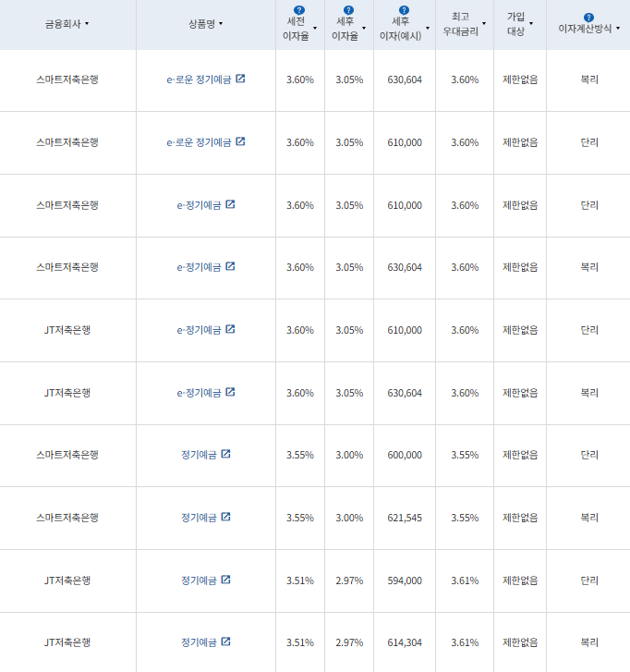Click 2.97% after-tax rate in JT 정기예금 복리 row
This screenshot has height=672, width=630.
pyautogui.click(x=349, y=642)
